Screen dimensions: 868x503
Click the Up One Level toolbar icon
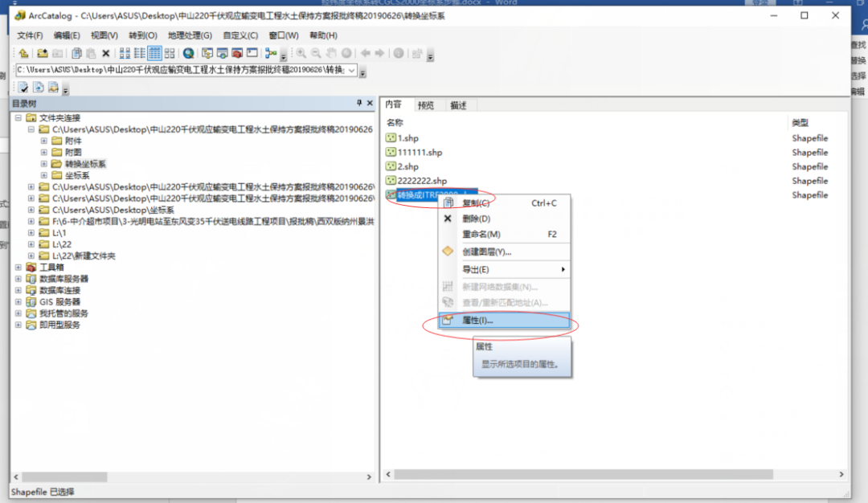(x=23, y=53)
